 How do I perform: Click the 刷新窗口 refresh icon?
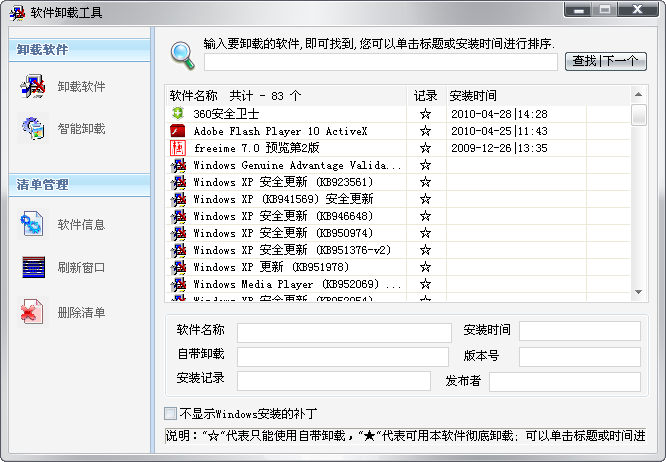[x=33, y=267]
